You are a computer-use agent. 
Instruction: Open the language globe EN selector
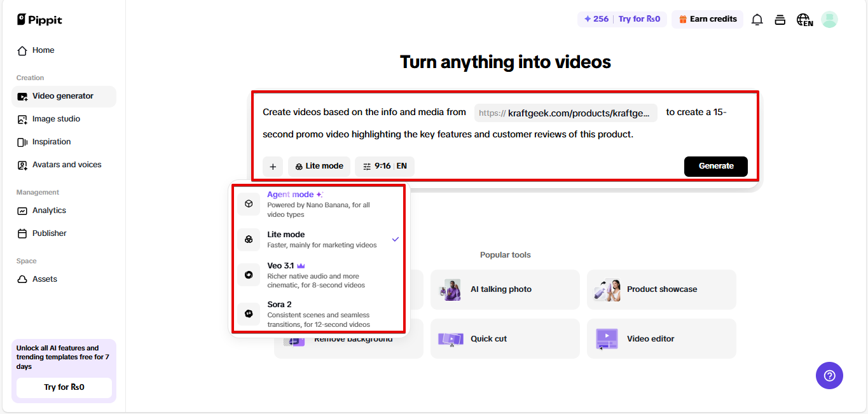[804, 20]
